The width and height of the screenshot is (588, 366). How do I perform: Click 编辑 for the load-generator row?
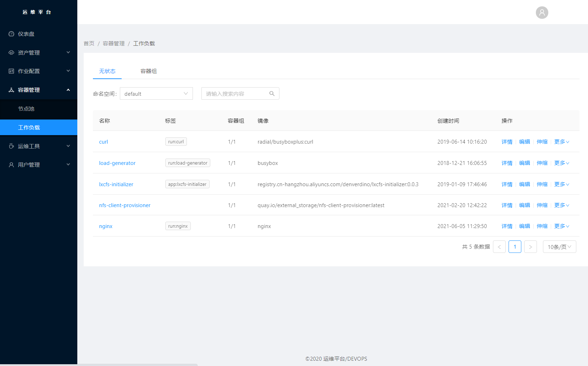click(x=525, y=163)
